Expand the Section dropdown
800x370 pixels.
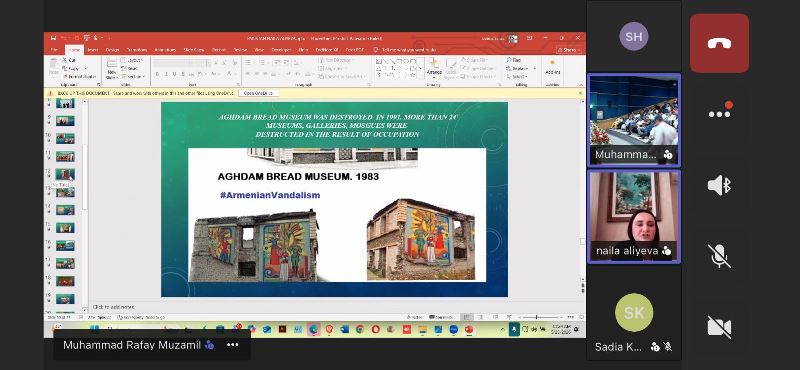pyautogui.click(x=133, y=77)
